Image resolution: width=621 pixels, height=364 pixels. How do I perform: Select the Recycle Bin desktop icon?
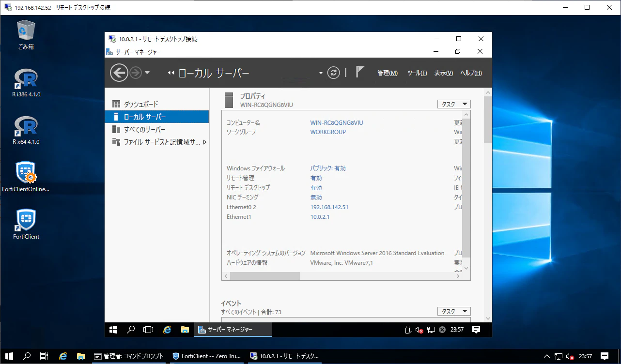(26, 35)
